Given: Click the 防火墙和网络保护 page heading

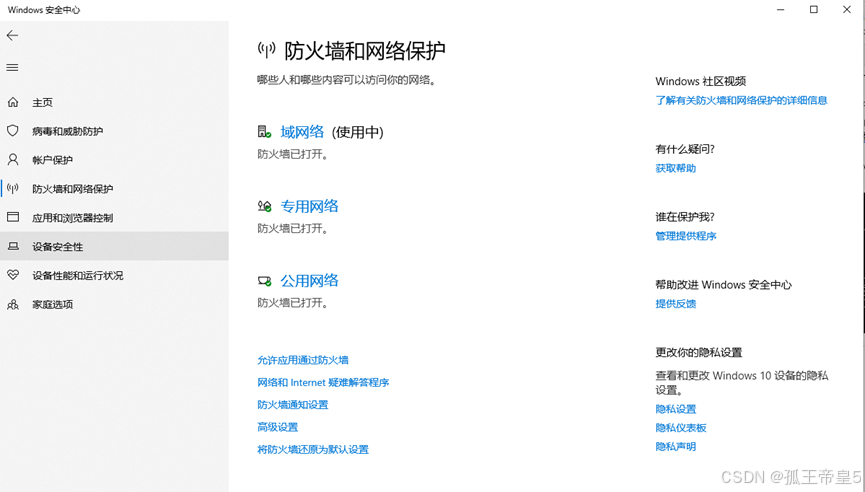Looking at the screenshot, I should (x=365, y=51).
